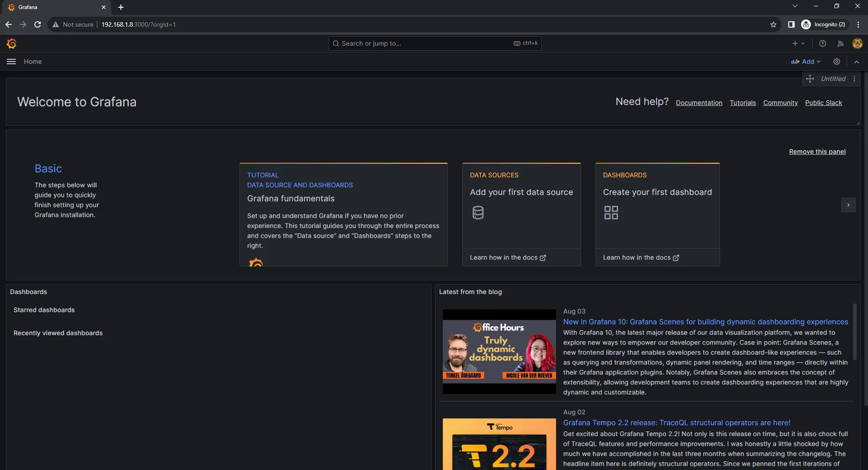
Task: Open the Add panel dropdown
Action: (806, 62)
